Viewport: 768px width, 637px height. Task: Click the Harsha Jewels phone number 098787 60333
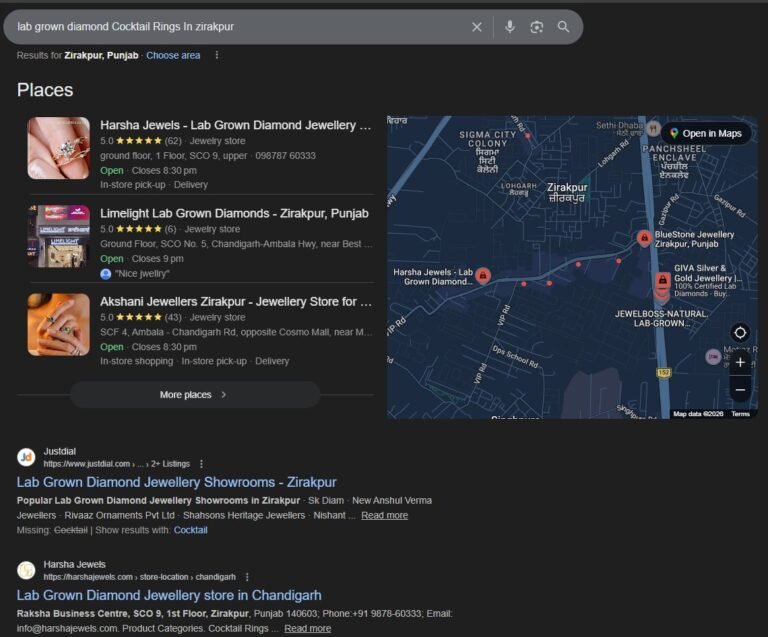[286, 156]
